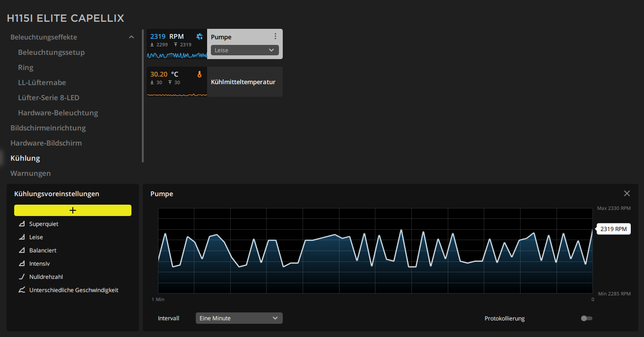Open Warnungen section
The width and height of the screenshot is (644, 337).
tap(31, 173)
